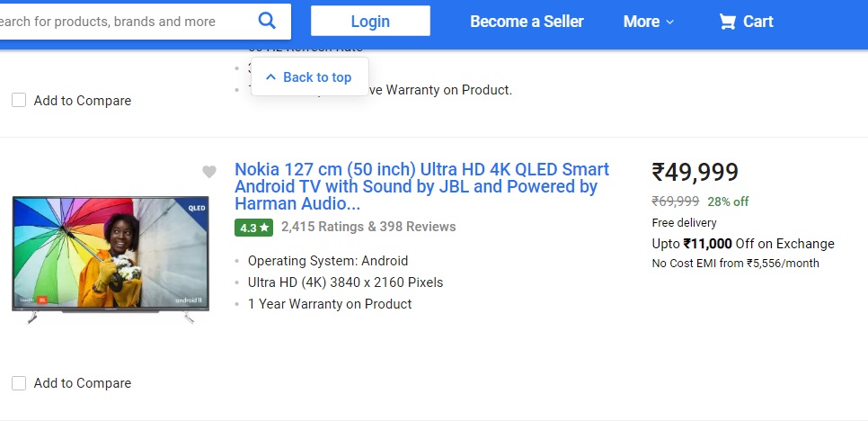
Task: Click the 4.3 star rating badge
Action: 254,228
